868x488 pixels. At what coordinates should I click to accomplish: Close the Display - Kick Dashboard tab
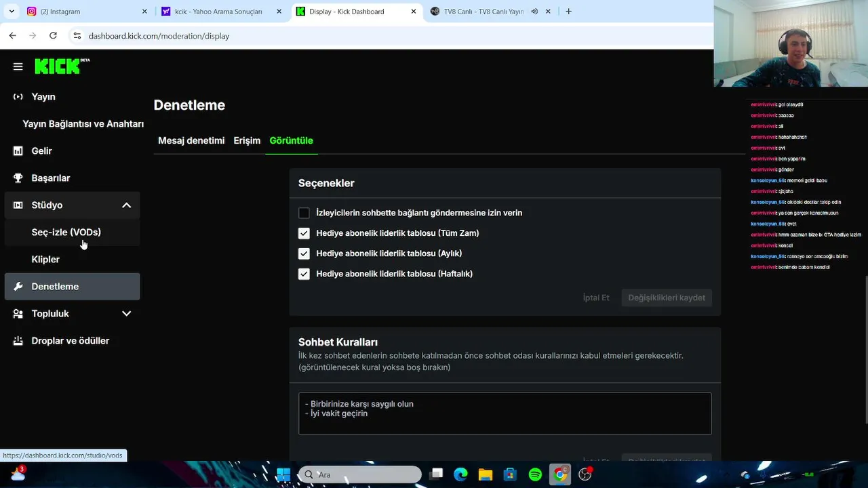(x=414, y=12)
